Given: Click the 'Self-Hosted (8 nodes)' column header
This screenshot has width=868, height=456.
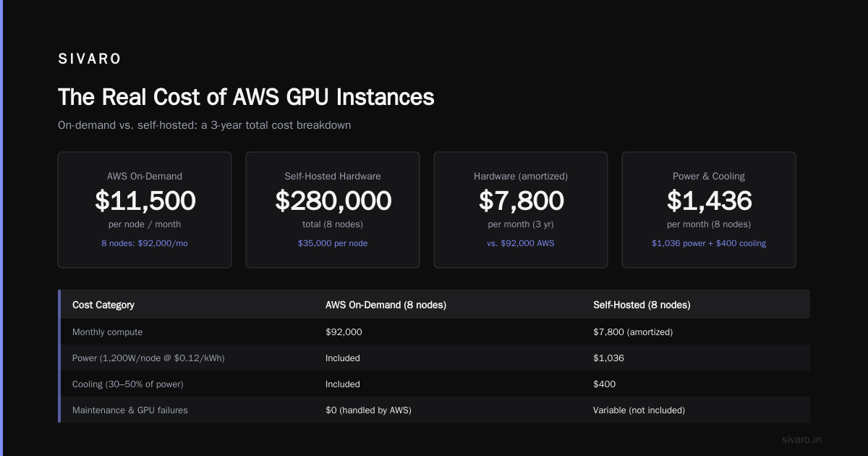Looking at the screenshot, I should (642, 305).
